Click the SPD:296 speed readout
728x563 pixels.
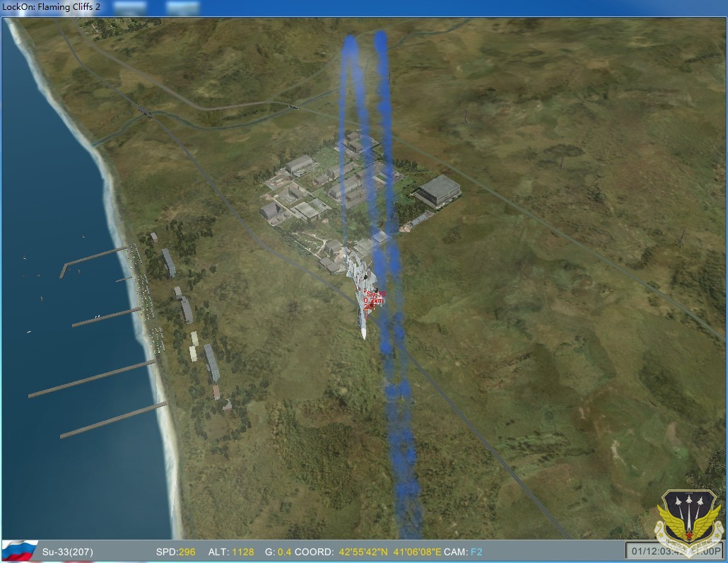[x=175, y=552]
